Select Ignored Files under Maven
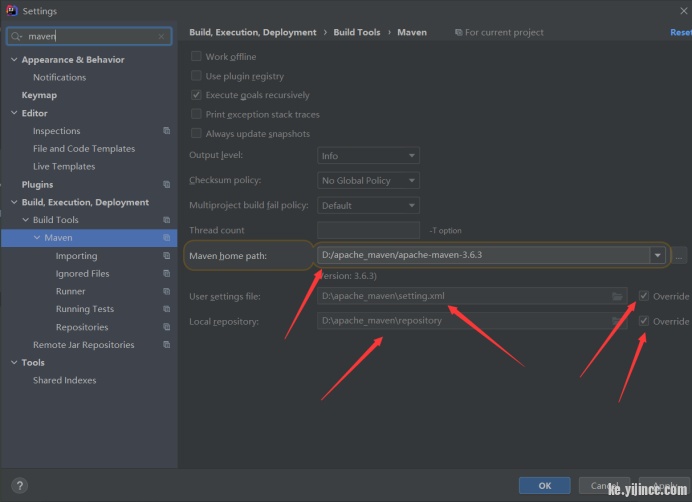The image size is (692, 502). [x=83, y=274]
